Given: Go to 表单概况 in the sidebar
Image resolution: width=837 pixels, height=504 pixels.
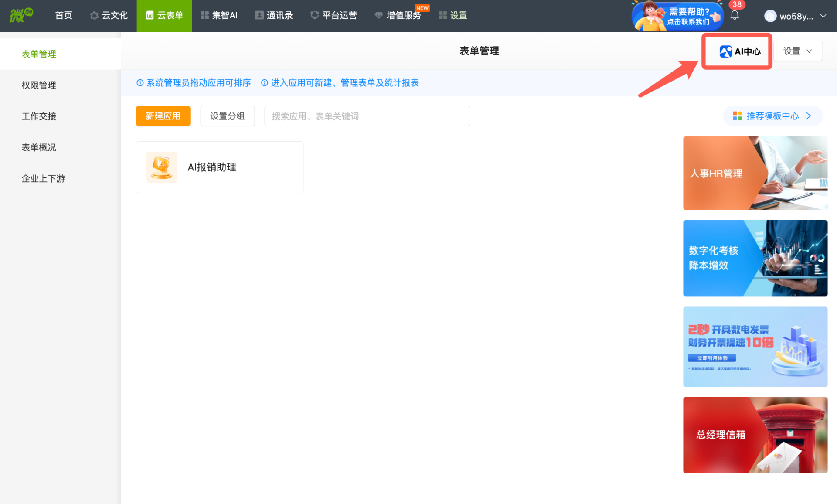Looking at the screenshot, I should [39, 147].
